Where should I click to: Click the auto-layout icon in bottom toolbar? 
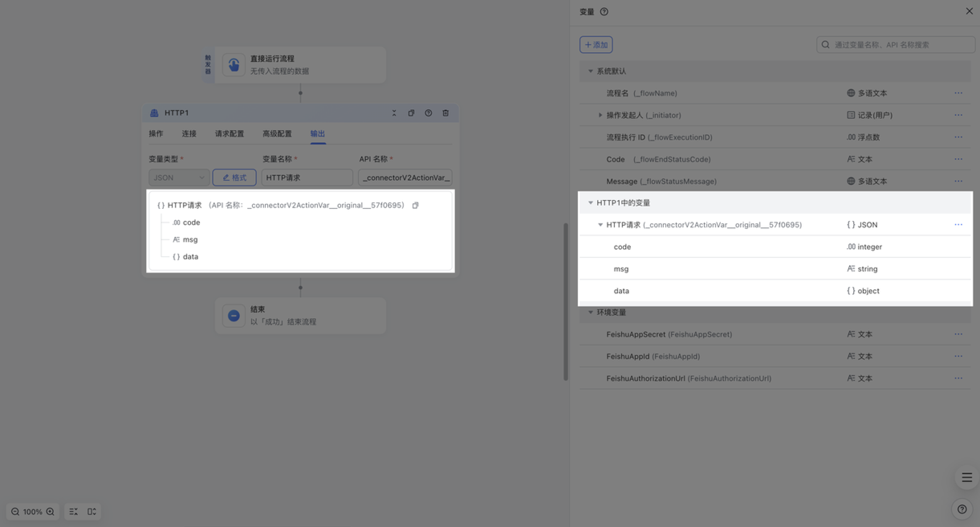[73, 511]
